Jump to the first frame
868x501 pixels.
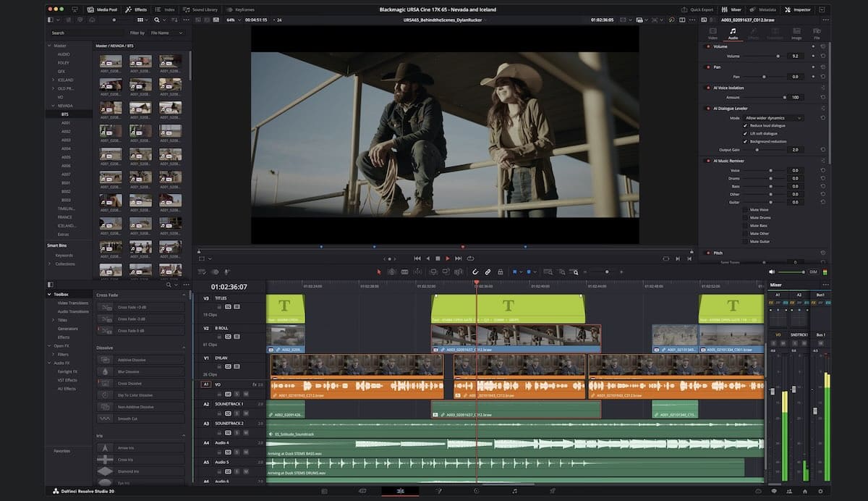pyautogui.click(x=417, y=258)
